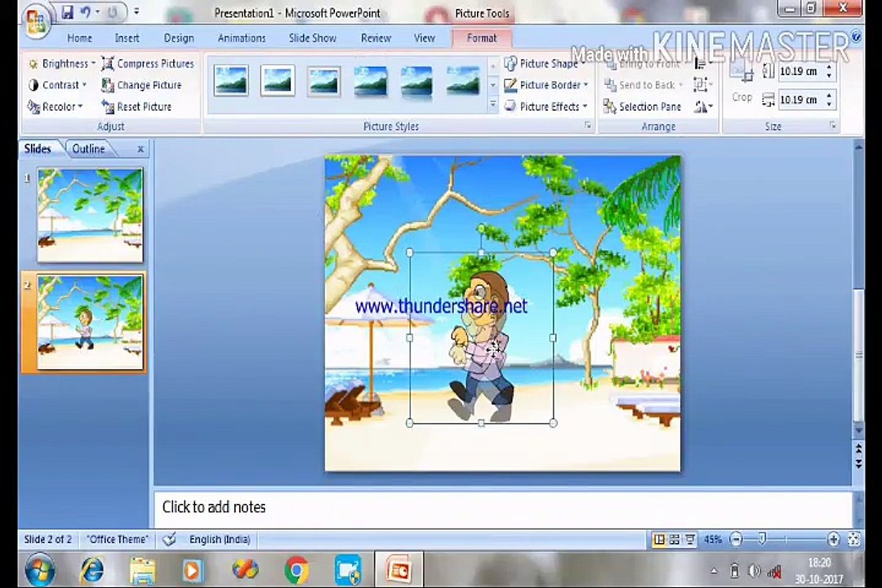882x588 pixels.
Task: Open Customize Quick Access Toolbar dropdown
Action: coord(136,11)
